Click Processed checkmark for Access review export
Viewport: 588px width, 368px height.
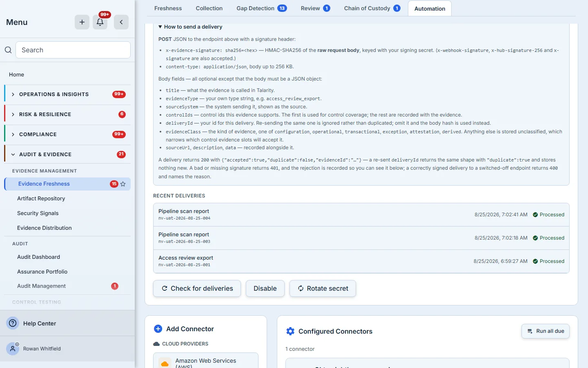[535, 261]
